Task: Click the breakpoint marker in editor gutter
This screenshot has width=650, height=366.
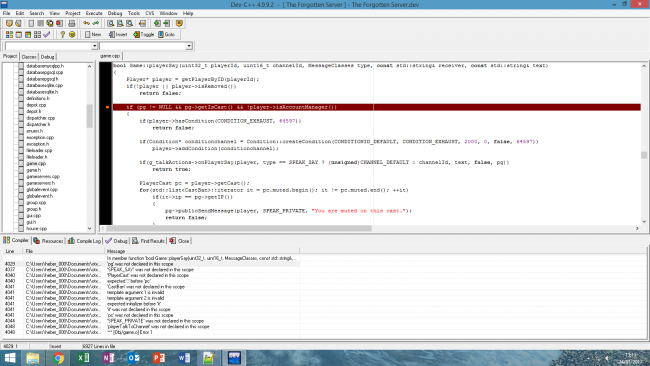Action: click(x=107, y=107)
